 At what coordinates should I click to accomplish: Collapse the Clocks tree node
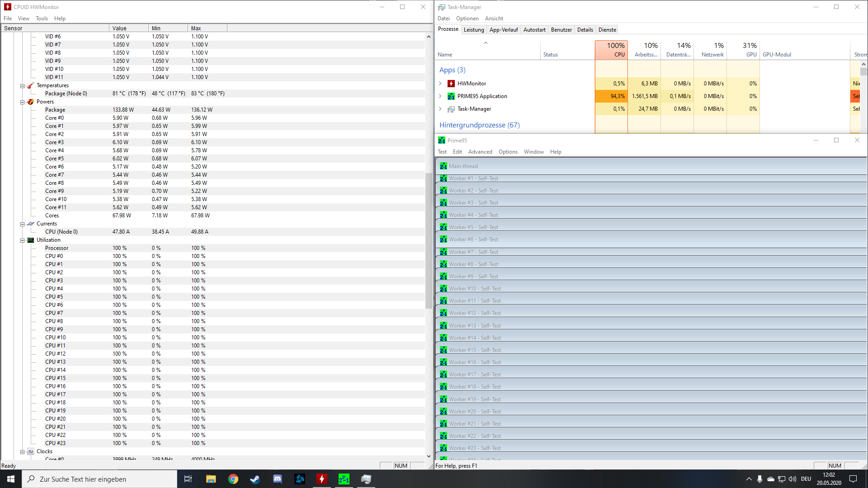[22, 452]
